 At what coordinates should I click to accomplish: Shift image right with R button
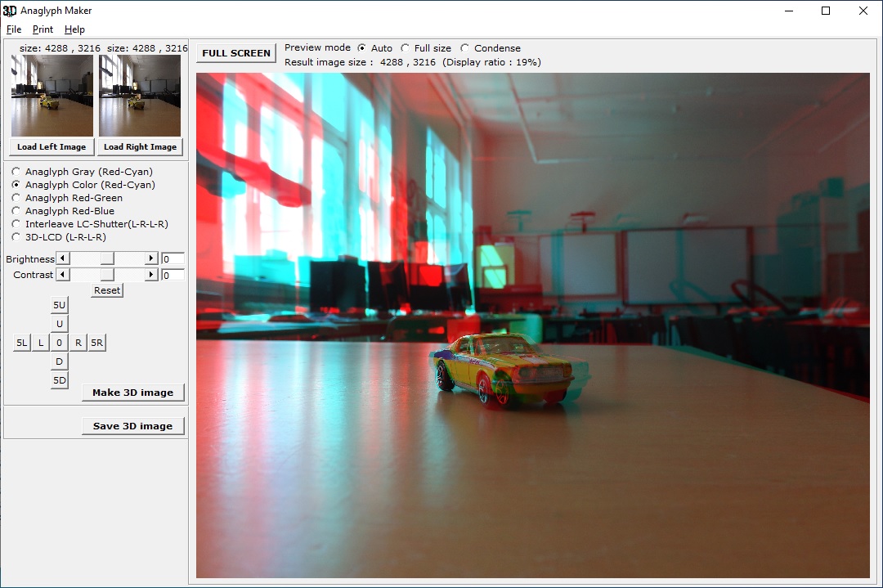click(x=78, y=343)
